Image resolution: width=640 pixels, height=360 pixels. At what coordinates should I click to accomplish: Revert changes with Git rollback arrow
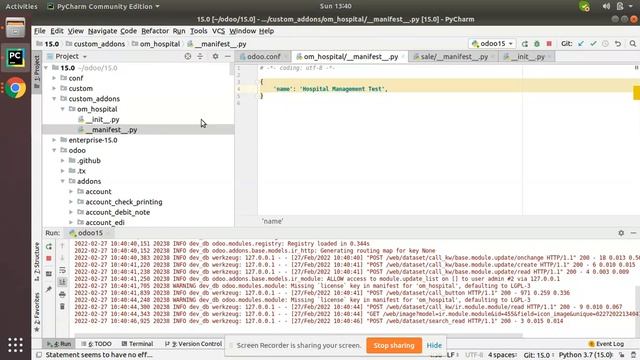point(618,44)
